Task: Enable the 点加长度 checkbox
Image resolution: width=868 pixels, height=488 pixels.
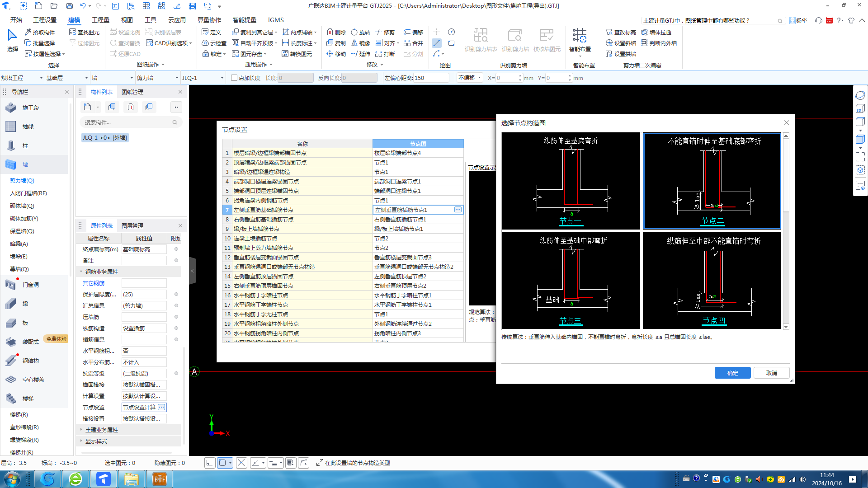Action: click(234, 78)
